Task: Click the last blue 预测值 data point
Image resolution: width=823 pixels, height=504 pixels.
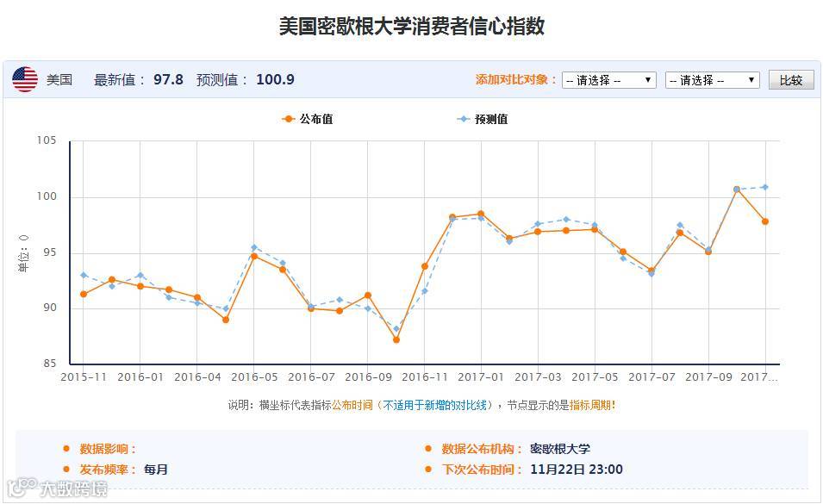Action: [x=765, y=187]
